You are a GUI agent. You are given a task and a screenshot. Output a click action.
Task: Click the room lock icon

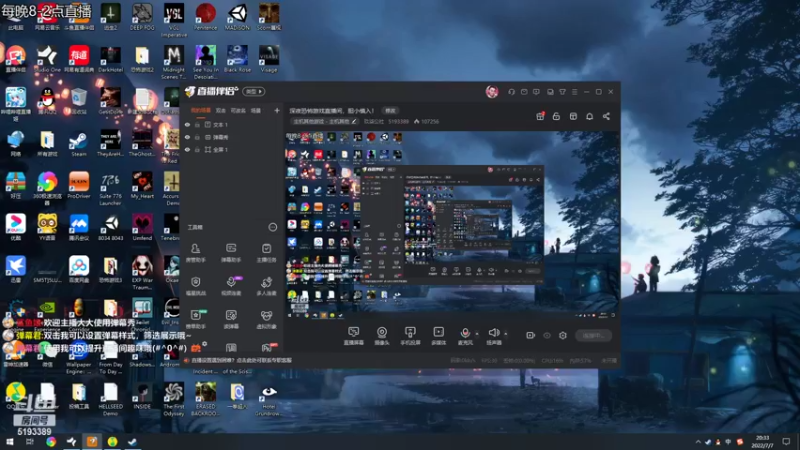coord(556,116)
